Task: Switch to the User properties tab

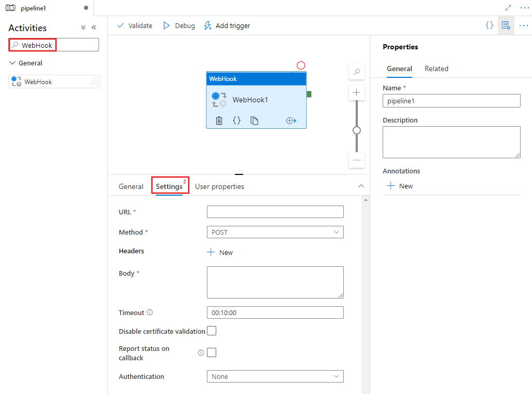Action: tap(219, 186)
